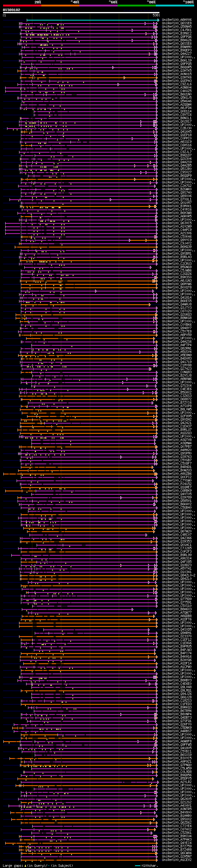197x868 pixels.
Task: Click hit label UniRef100_A2YLR2
Action: click(x=177, y=782)
